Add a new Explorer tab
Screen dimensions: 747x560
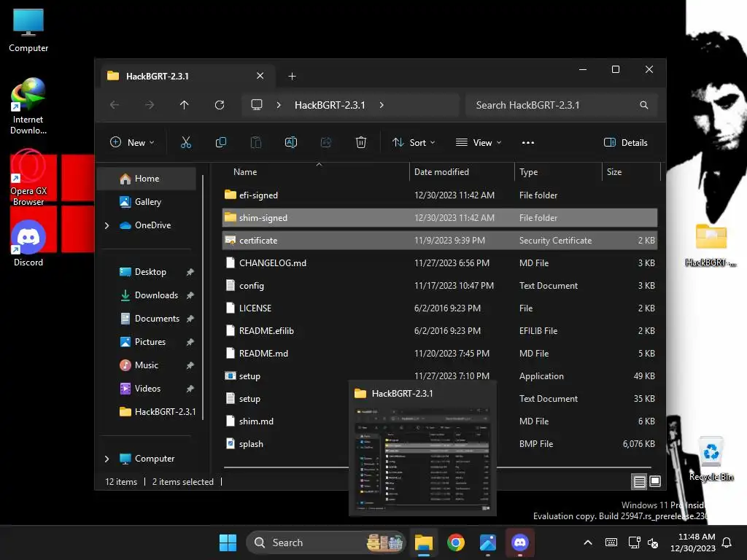(x=292, y=76)
